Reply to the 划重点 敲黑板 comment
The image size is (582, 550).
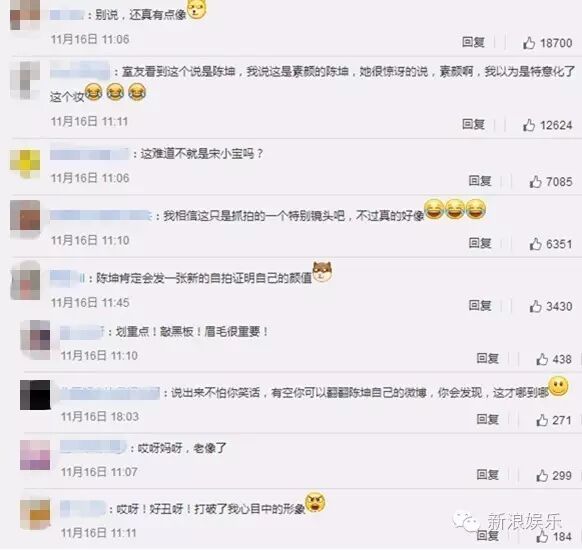pos(488,359)
